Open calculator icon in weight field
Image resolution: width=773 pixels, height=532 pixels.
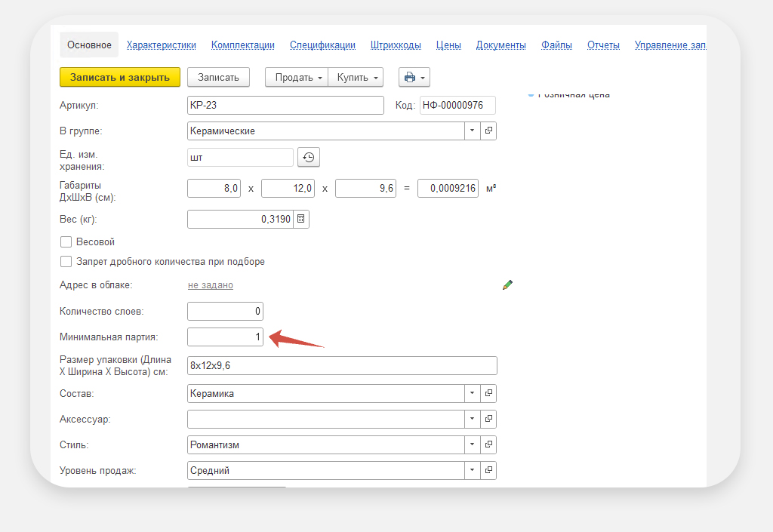(300, 219)
